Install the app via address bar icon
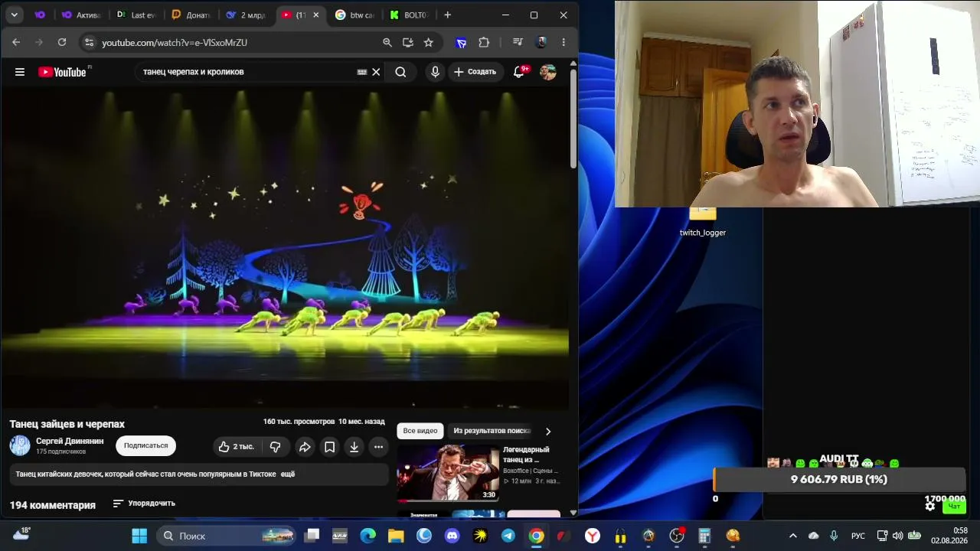 [408, 43]
